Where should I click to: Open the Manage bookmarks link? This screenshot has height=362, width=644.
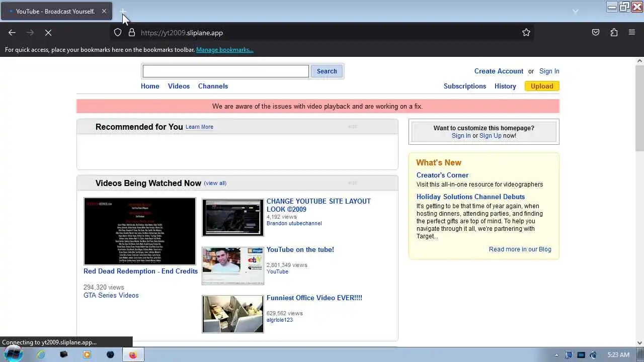click(x=225, y=50)
